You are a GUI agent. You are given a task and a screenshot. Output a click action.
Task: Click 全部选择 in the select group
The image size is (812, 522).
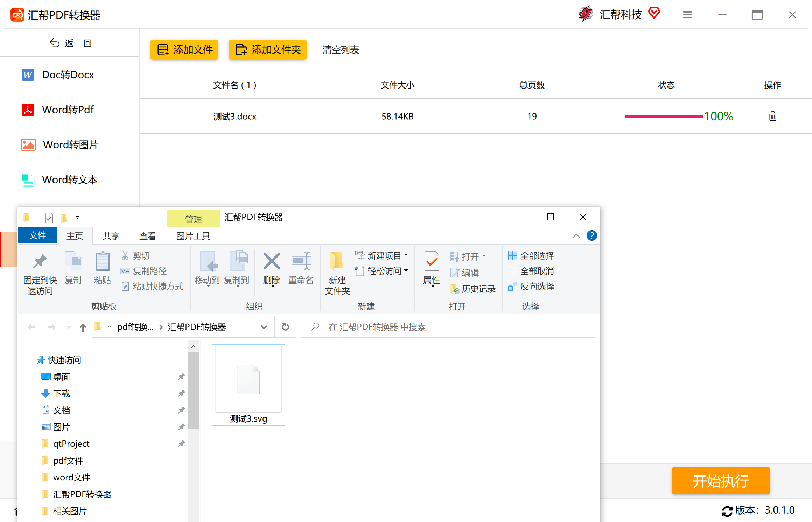point(531,256)
